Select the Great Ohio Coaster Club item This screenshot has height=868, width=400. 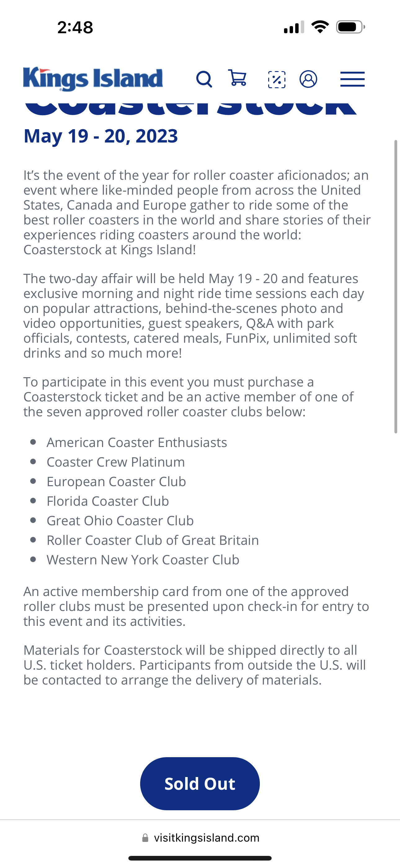(x=120, y=521)
